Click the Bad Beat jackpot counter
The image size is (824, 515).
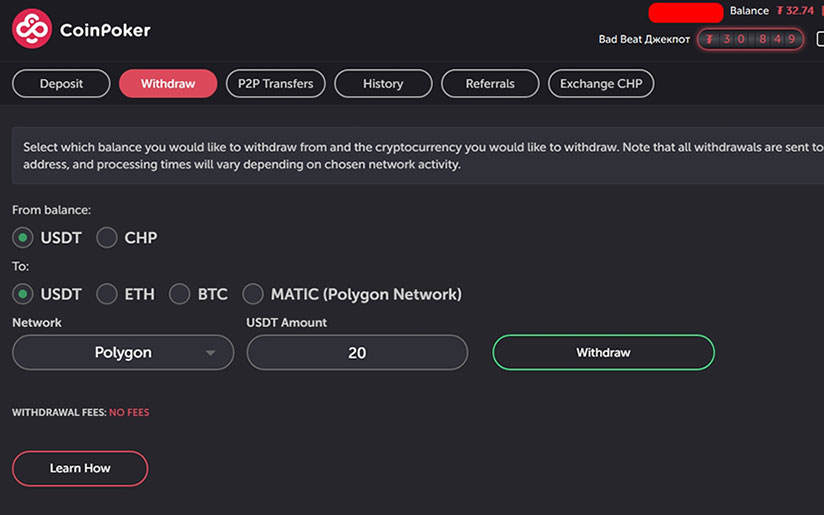click(750, 39)
